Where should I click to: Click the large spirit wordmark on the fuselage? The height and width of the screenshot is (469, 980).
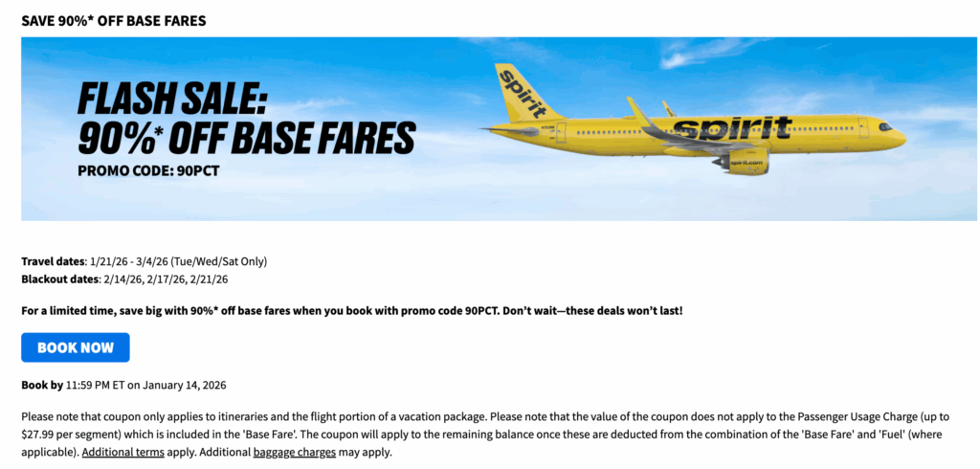[731, 127]
